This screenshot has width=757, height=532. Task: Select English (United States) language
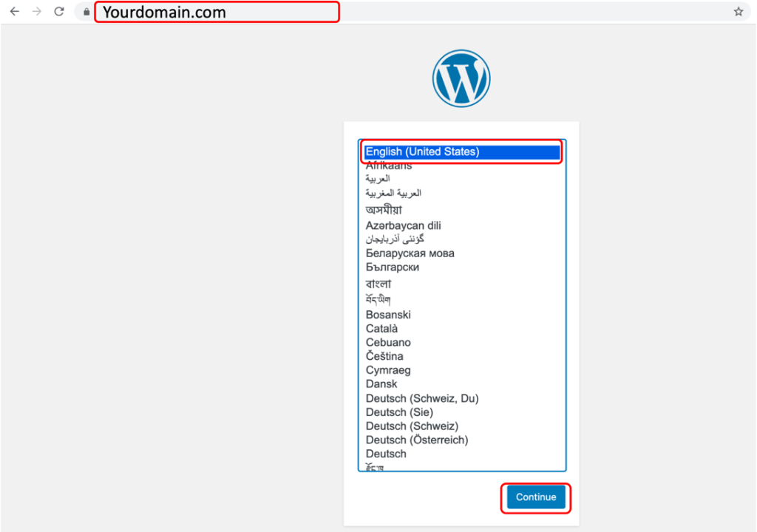(463, 151)
